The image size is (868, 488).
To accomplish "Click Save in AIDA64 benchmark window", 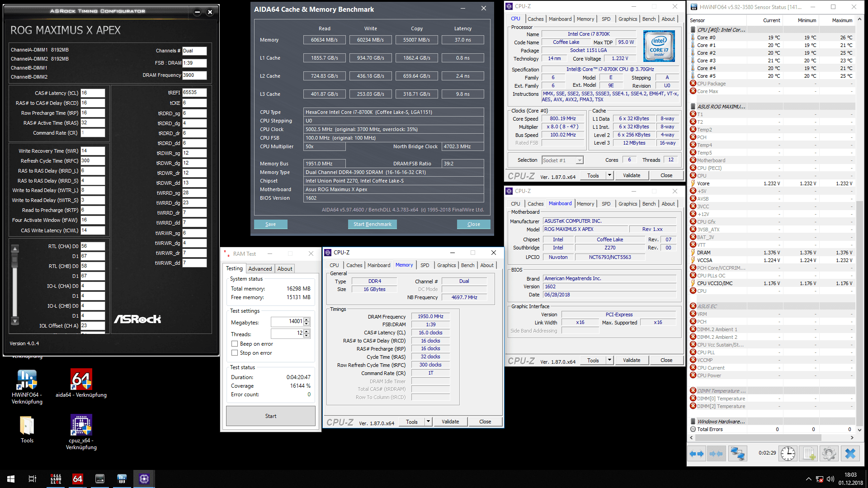I will coord(270,224).
